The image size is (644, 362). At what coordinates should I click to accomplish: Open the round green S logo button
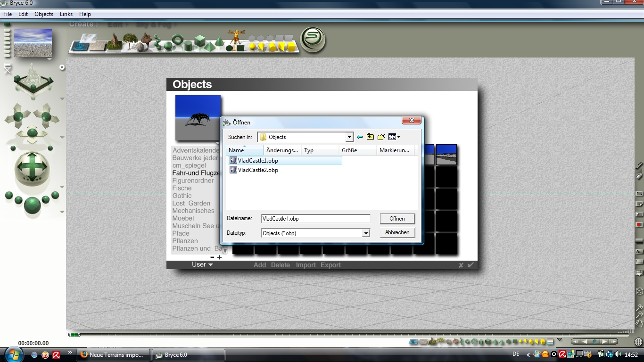point(314,40)
